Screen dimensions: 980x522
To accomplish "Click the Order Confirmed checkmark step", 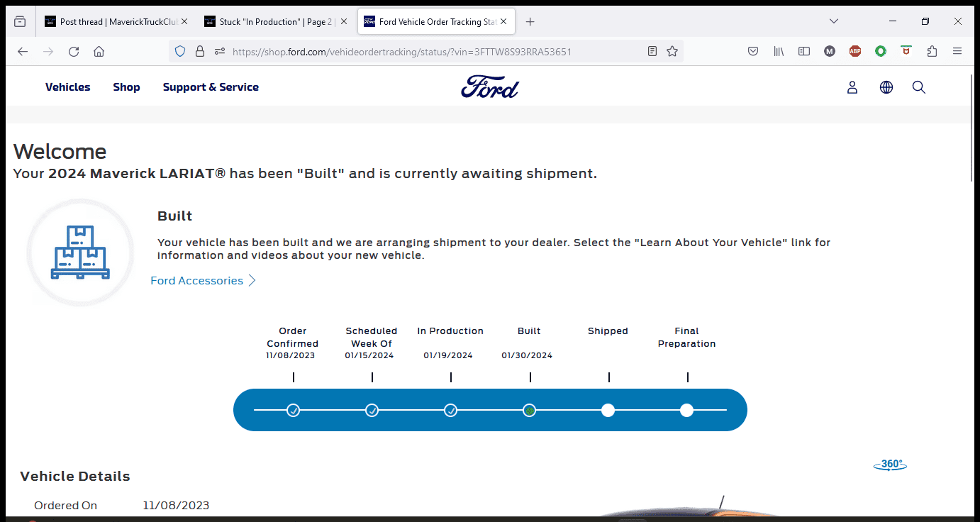I will (x=294, y=410).
